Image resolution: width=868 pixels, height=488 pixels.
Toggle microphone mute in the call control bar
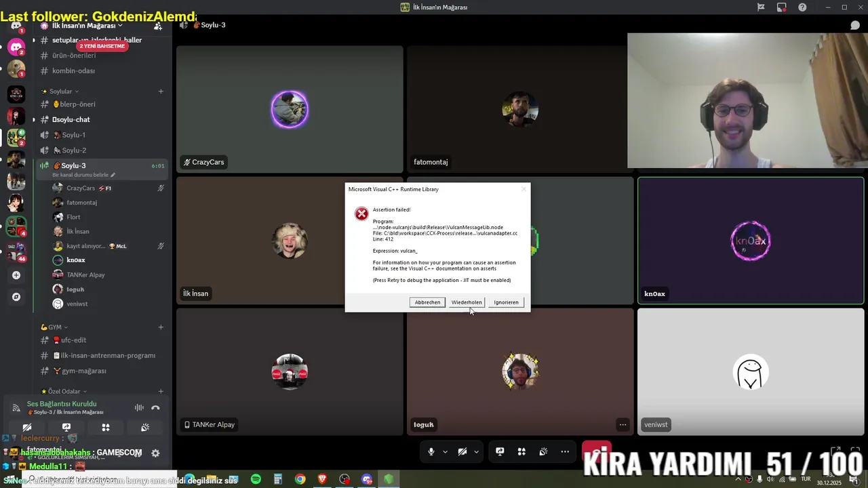pos(431,451)
